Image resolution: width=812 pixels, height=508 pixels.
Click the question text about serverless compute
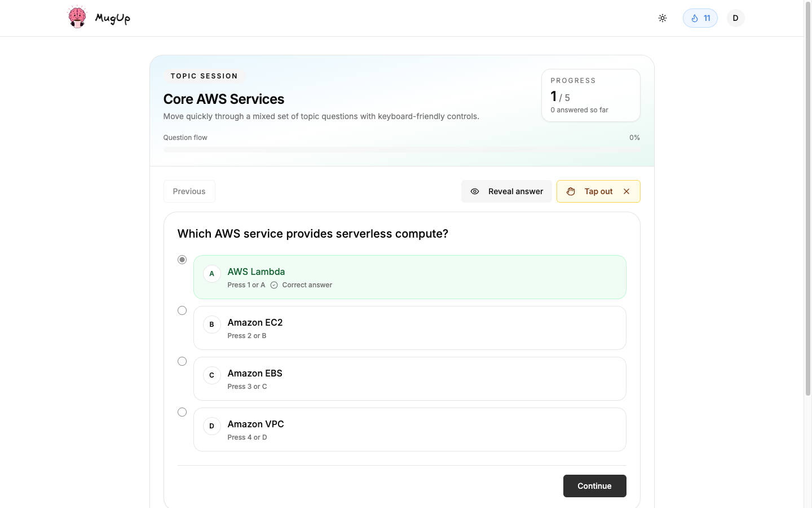(x=313, y=234)
